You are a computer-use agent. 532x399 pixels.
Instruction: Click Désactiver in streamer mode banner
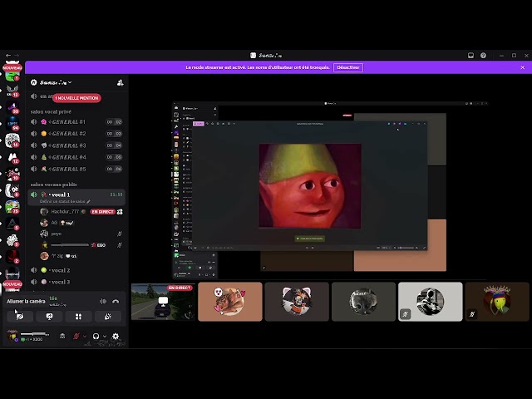(348, 67)
